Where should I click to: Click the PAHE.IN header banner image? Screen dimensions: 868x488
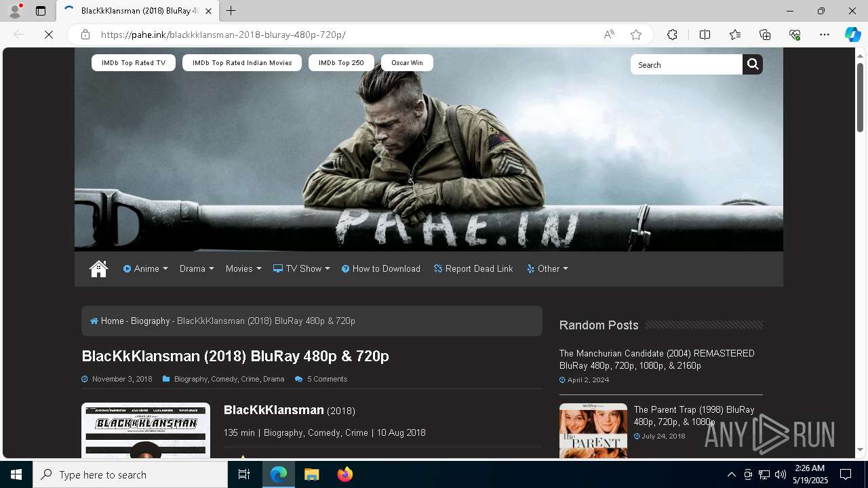429,149
